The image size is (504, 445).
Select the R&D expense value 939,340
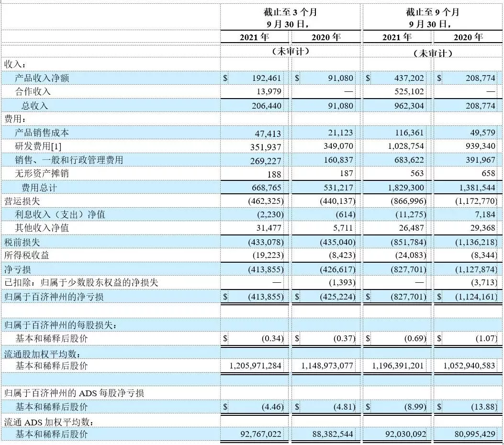(481, 146)
